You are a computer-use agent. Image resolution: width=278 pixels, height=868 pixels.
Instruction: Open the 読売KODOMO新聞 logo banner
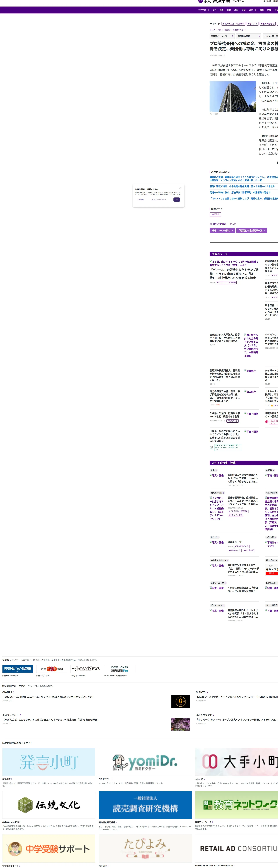[18, 669]
